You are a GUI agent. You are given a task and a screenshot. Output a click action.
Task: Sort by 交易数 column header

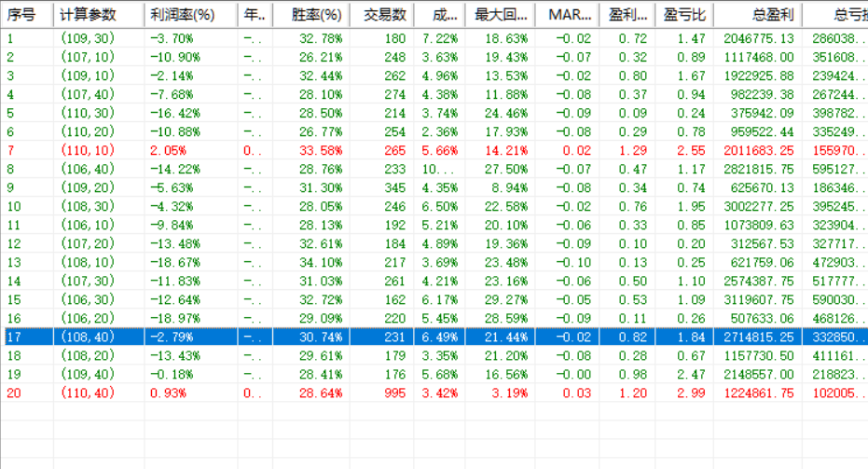tap(382, 15)
